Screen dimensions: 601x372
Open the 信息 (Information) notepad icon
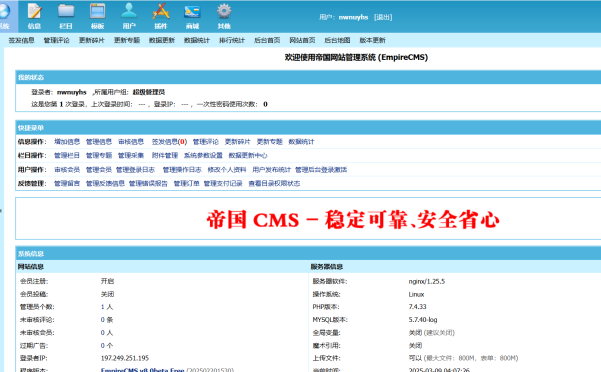34,16
